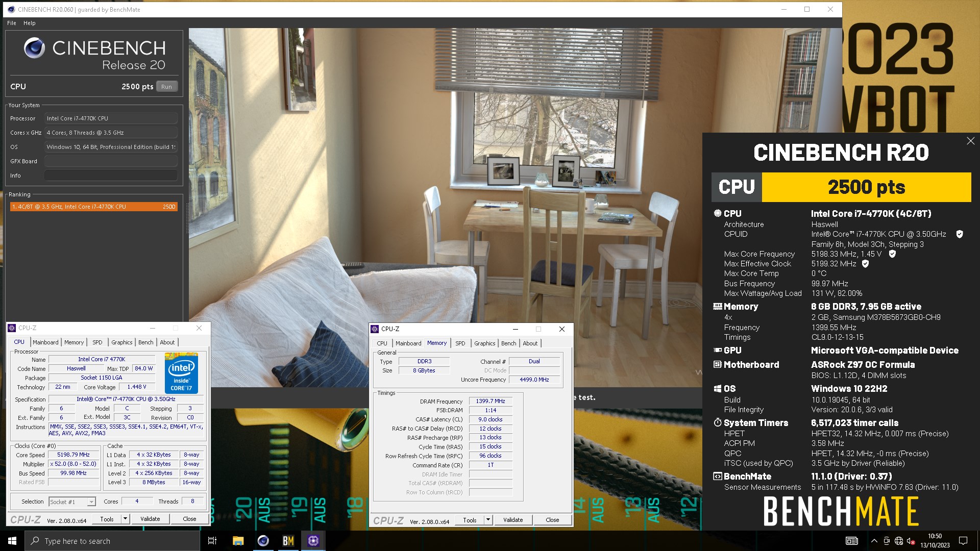This screenshot has width=980, height=551.
Task: Switch to BenchMate taskbar icon
Action: [288, 541]
